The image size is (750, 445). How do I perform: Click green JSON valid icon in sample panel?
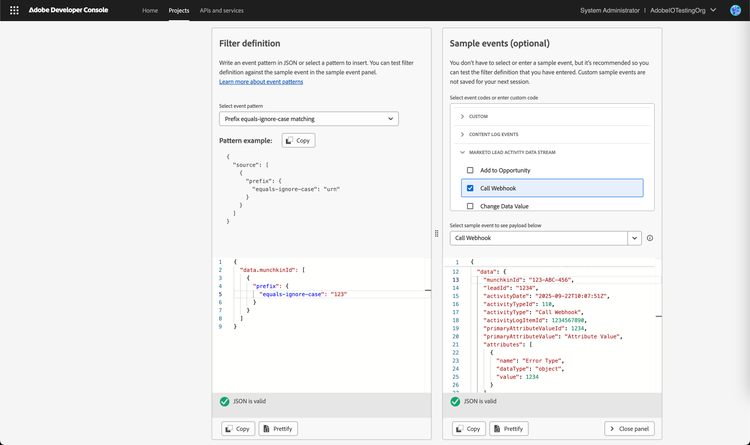coord(455,401)
